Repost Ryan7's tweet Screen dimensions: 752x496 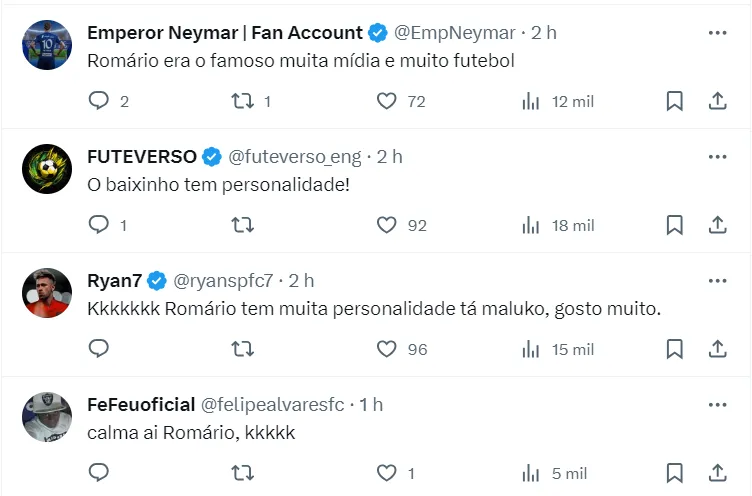(241, 349)
